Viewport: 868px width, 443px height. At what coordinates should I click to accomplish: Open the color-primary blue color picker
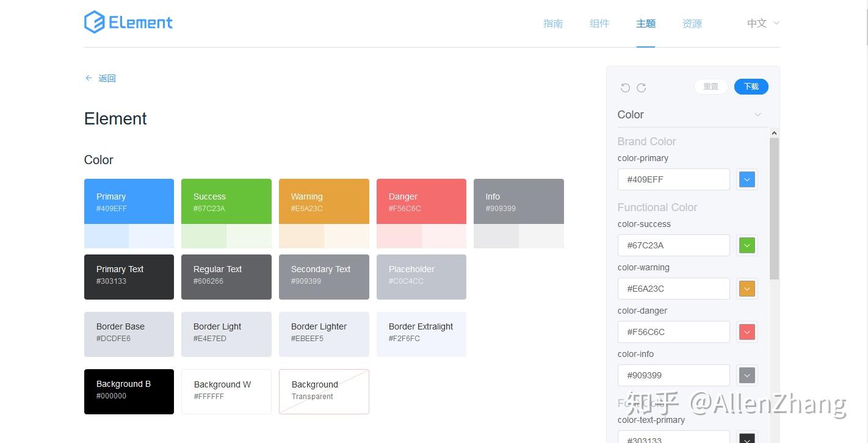coord(747,179)
